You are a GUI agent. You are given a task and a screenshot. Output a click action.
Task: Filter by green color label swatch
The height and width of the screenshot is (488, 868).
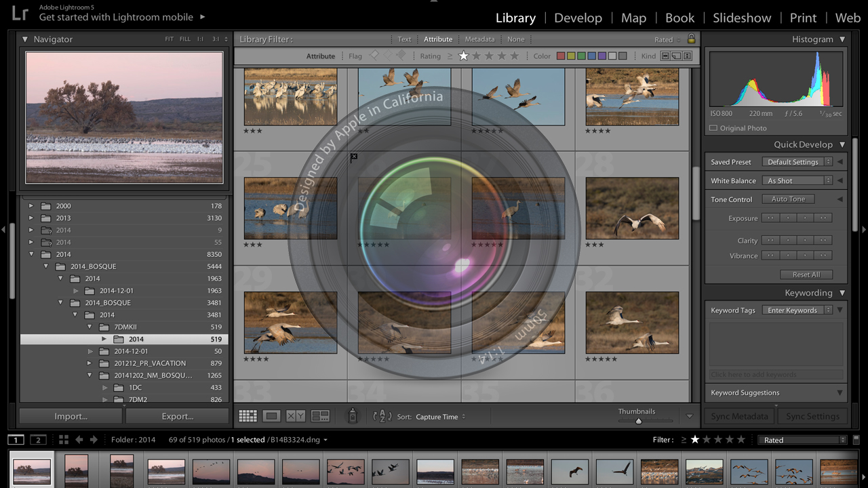pos(581,56)
